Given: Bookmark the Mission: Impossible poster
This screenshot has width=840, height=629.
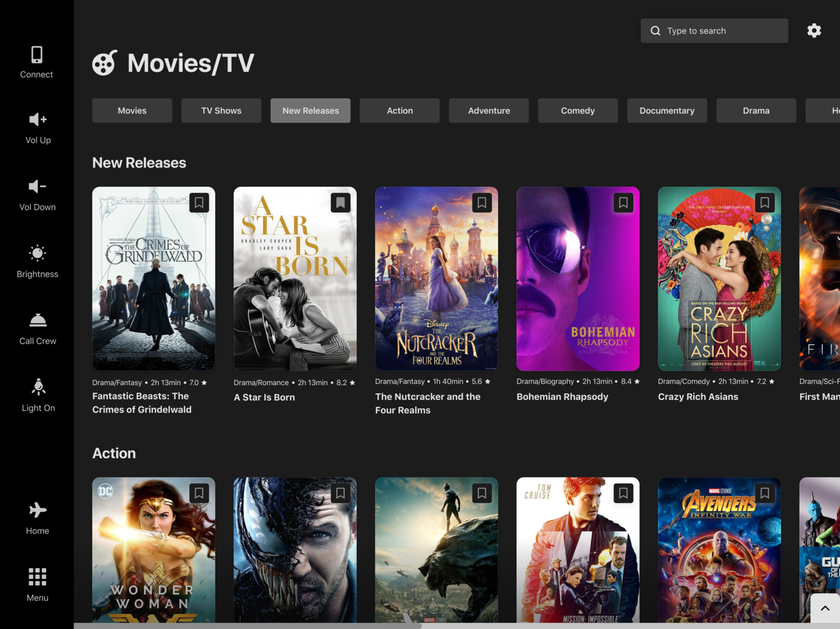Looking at the screenshot, I should 623,493.
